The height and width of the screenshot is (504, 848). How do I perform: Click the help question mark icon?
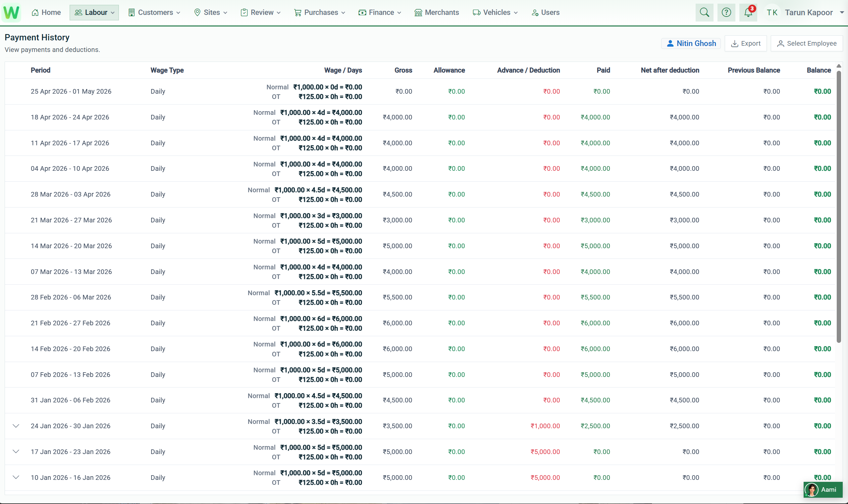pos(726,13)
